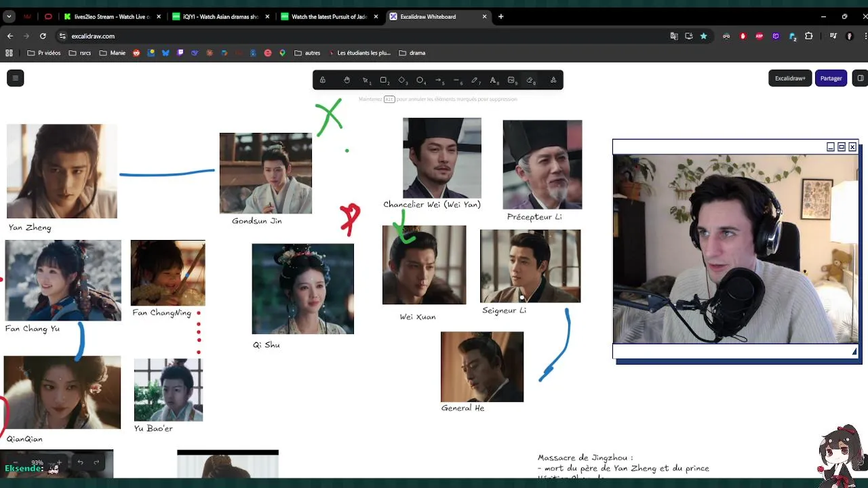This screenshot has width=868, height=488.
Task: Select the General He label
Action: click(462, 408)
